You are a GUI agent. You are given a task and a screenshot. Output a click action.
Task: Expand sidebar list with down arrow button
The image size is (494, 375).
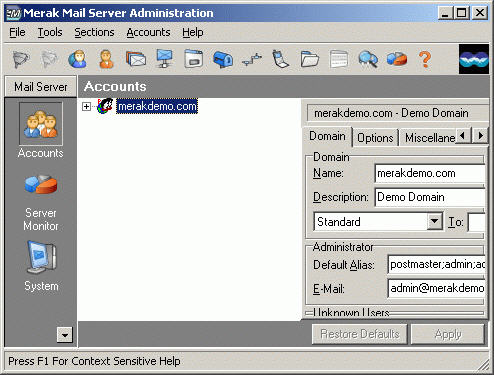pyautogui.click(x=65, y=334)
